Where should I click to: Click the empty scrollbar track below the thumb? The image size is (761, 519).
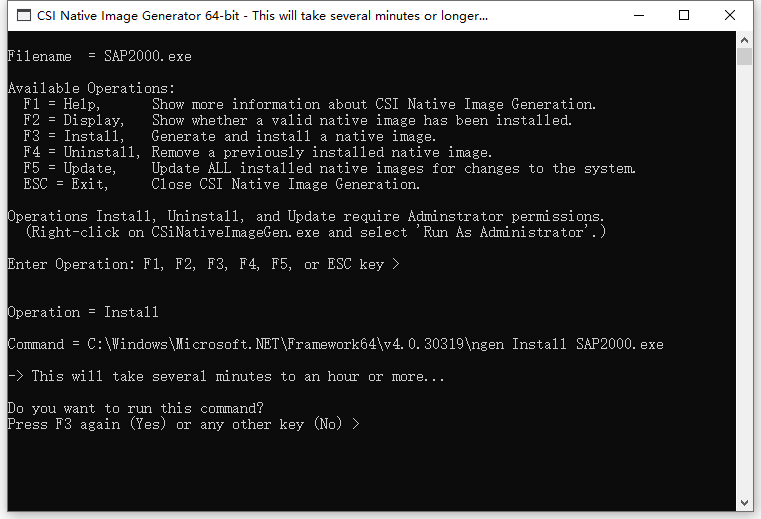click(744, 280)
